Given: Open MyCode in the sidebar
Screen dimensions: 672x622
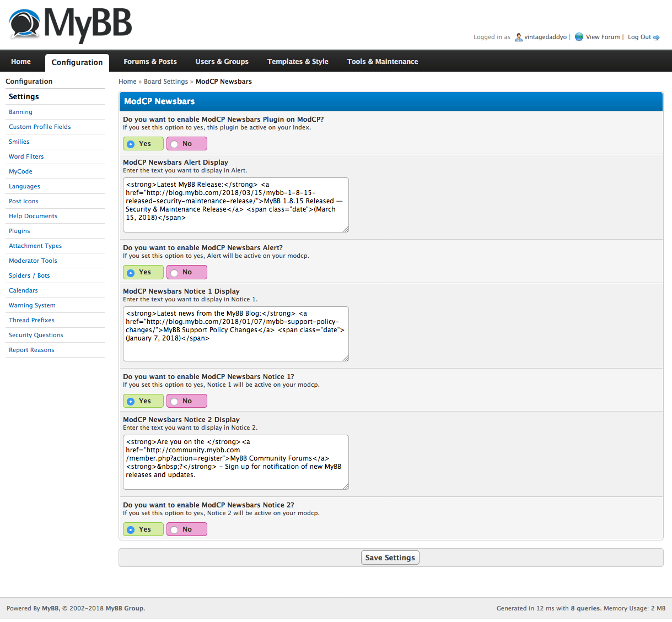Looking at the screenshot, I should coord(20,171).
